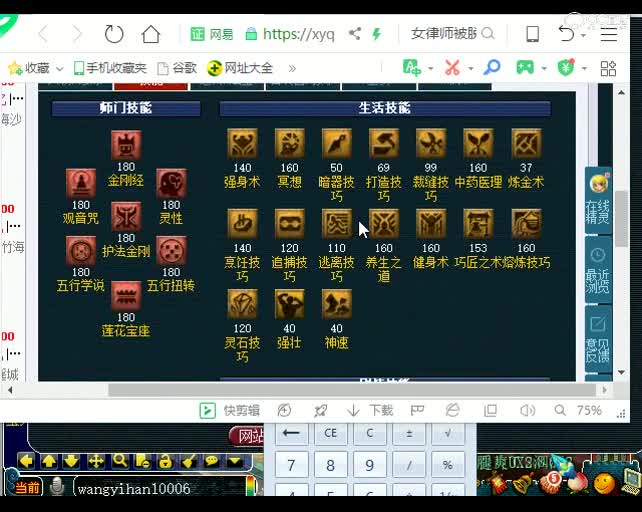Screen dimensions: 642x512
Task: Click the vertical page scrollbar thumb
Action: [x=622, y=219]
